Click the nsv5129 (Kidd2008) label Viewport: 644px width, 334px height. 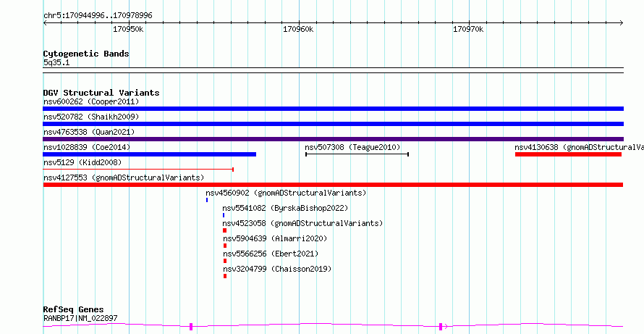click(82, 162)
